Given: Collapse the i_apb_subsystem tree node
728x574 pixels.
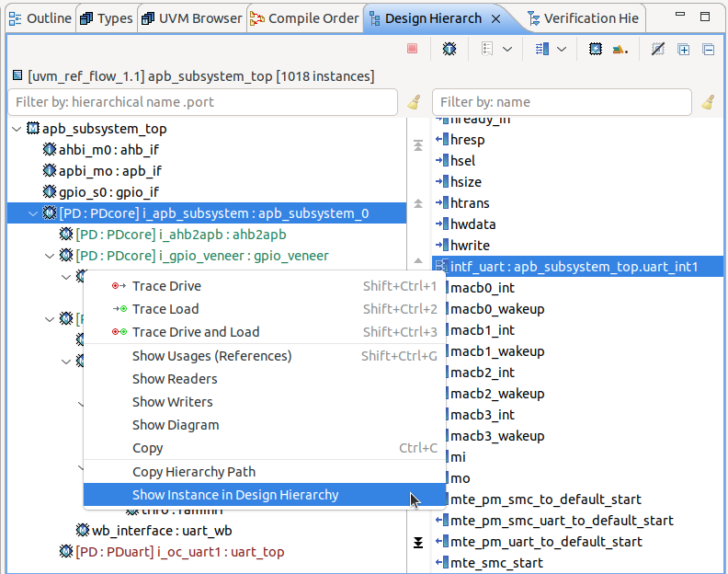Looking at the screenshot, I should click(33, 213).
